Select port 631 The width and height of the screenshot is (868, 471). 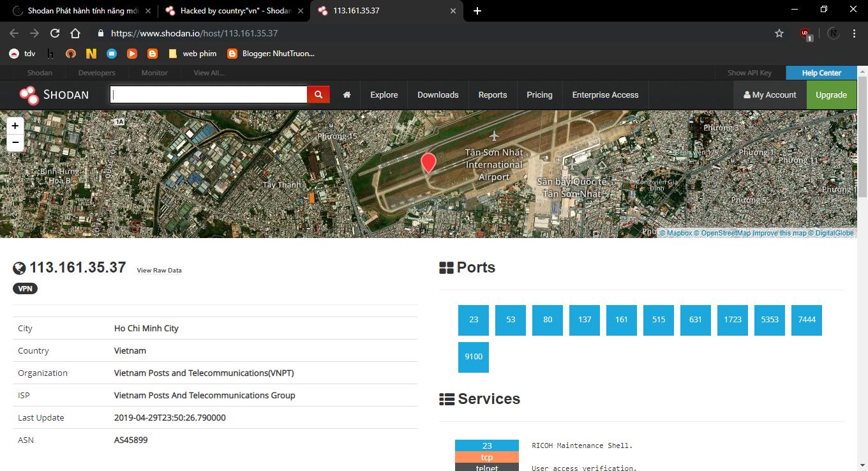[x=696, y=320]
